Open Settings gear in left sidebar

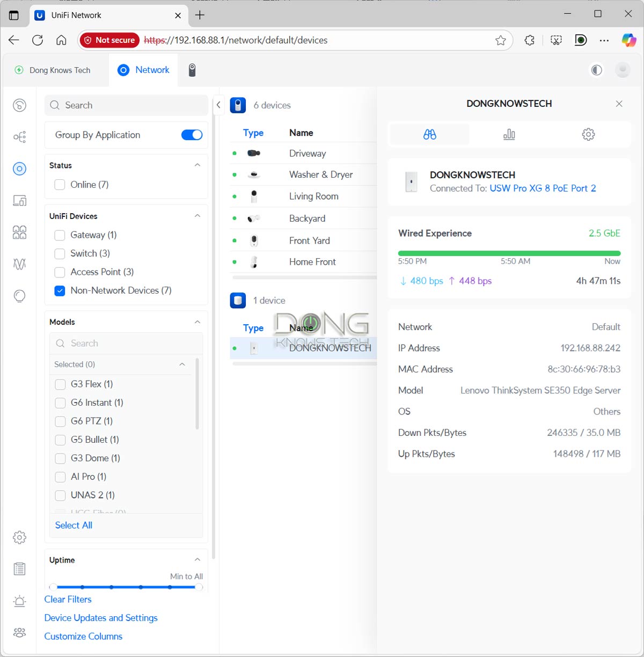point(19,537)
